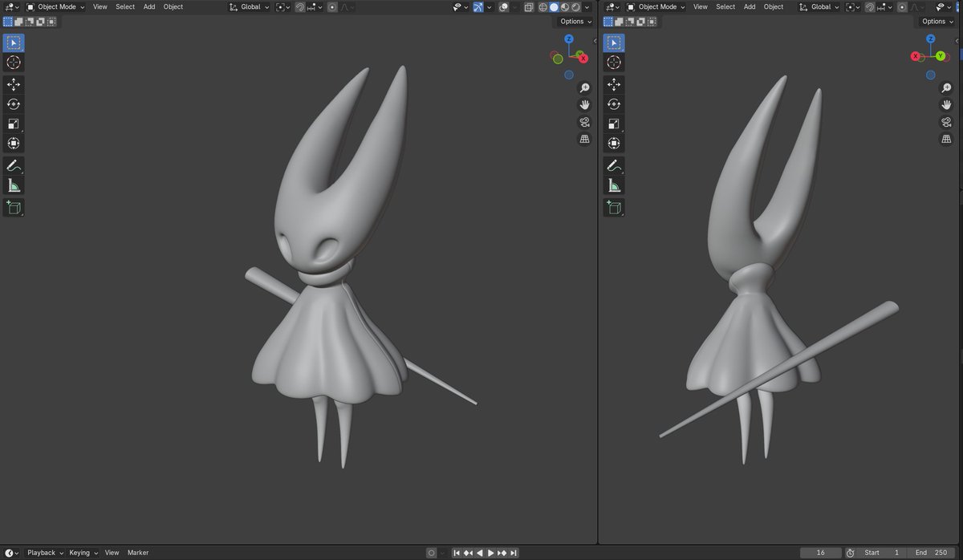963x560 pixels.
Task: Select the Transform tool in left viewport
Action: 14,144
